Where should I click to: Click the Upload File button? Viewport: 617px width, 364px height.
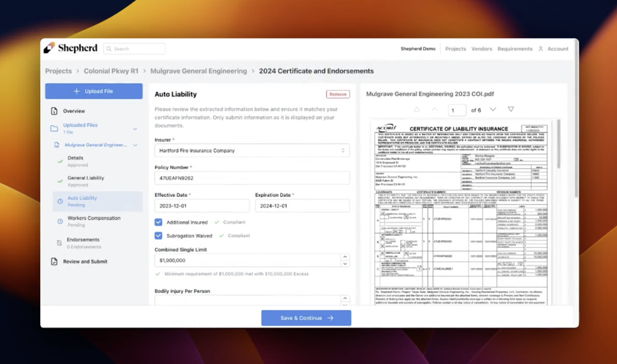[x=94, y=91]
